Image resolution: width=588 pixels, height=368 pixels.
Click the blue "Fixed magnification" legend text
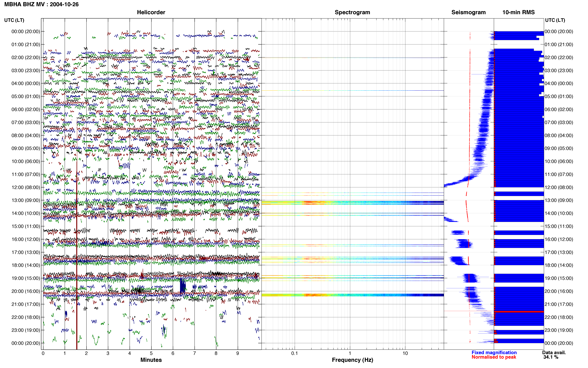494,352
